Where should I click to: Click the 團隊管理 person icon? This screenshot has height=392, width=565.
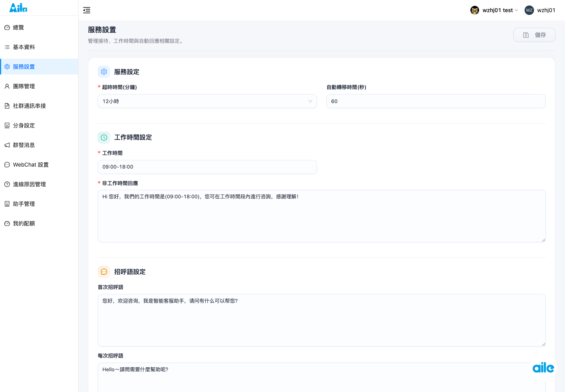[7, 86]
